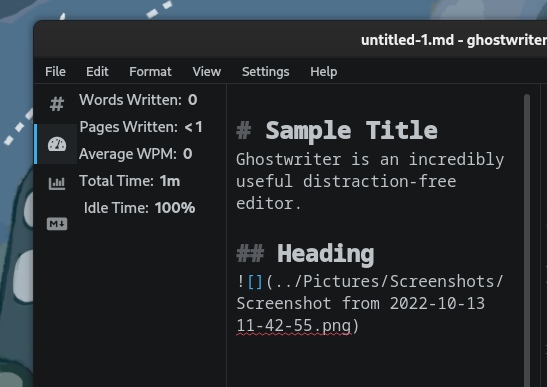Select the Session Statistics speedometer icon
This screenshot has height=387, width=547.
click(57, 144)
